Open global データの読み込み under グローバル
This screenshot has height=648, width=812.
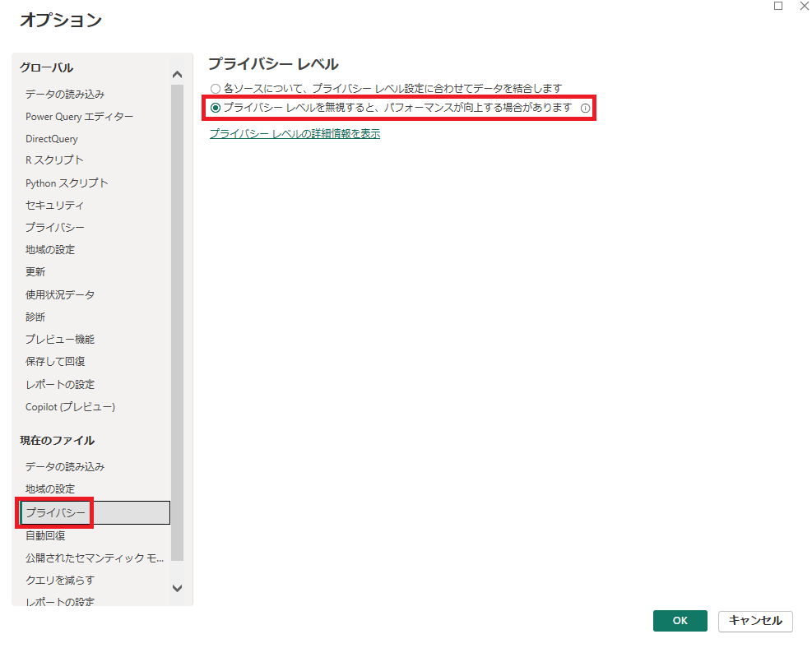[65, 95]
